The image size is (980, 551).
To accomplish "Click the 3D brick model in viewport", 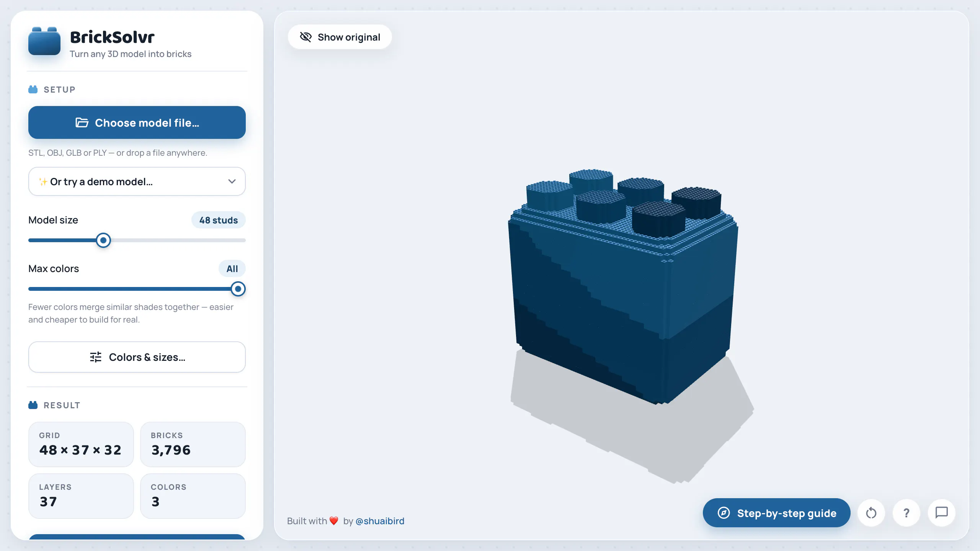I will pyautogui.click(x=623, y=287).
